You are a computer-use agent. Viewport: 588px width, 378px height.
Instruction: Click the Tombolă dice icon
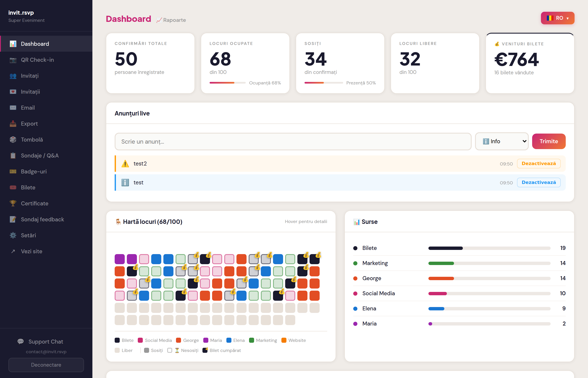(x=13, y=139)
